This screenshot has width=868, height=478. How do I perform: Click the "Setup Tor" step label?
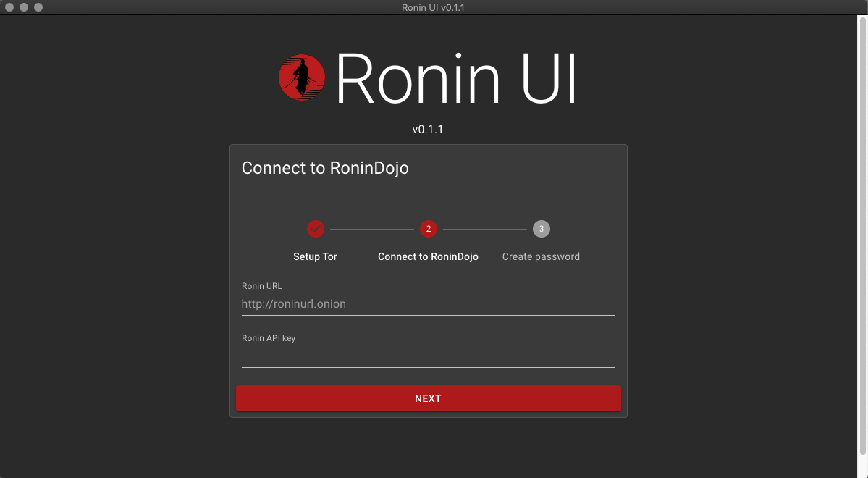[315, 256]
